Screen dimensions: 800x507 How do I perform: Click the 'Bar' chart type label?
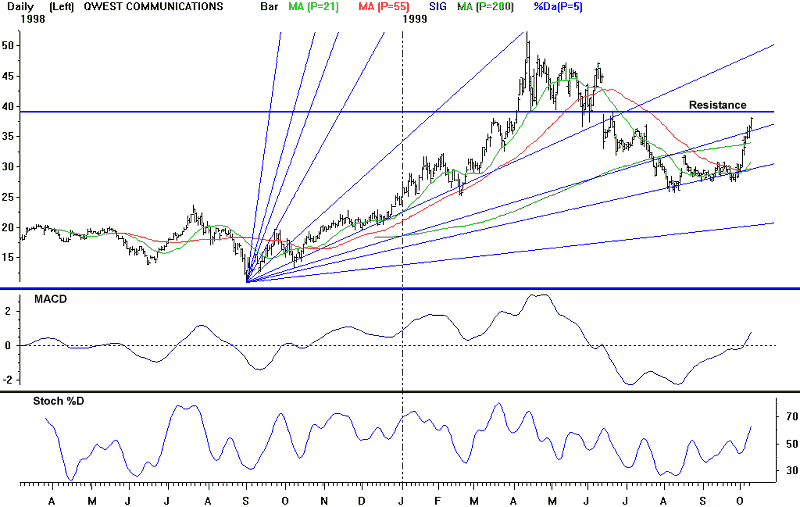click(269, 7)
